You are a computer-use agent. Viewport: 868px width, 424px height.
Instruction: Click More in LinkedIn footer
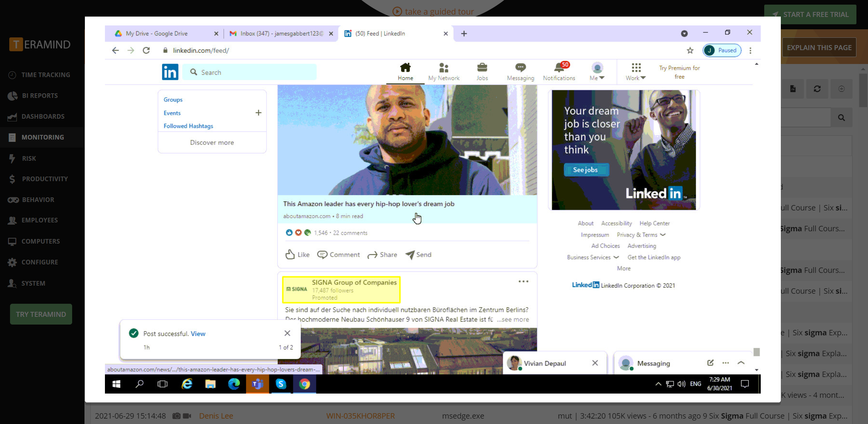tap(624, 268)
